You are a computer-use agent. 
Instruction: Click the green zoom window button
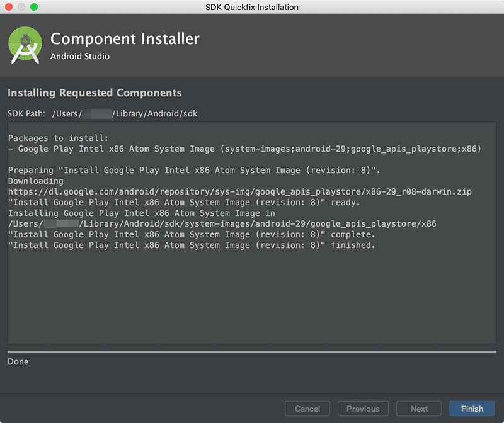[34, 7]
